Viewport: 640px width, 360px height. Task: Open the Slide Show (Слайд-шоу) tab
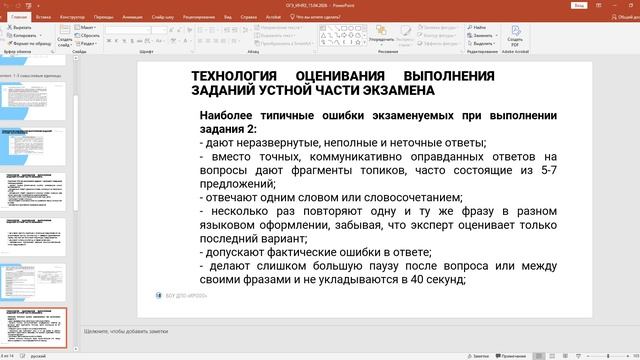pos(162,17)
